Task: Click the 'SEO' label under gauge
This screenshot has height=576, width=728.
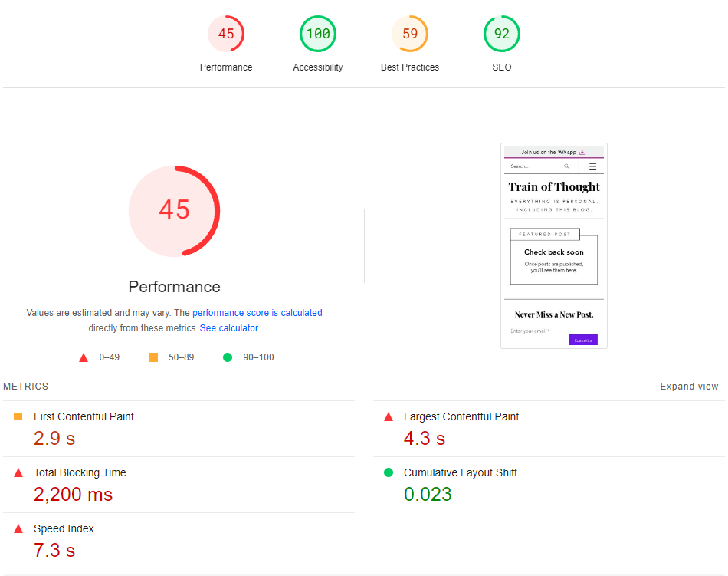Action: pyautogui.click(x=502, y=67)
